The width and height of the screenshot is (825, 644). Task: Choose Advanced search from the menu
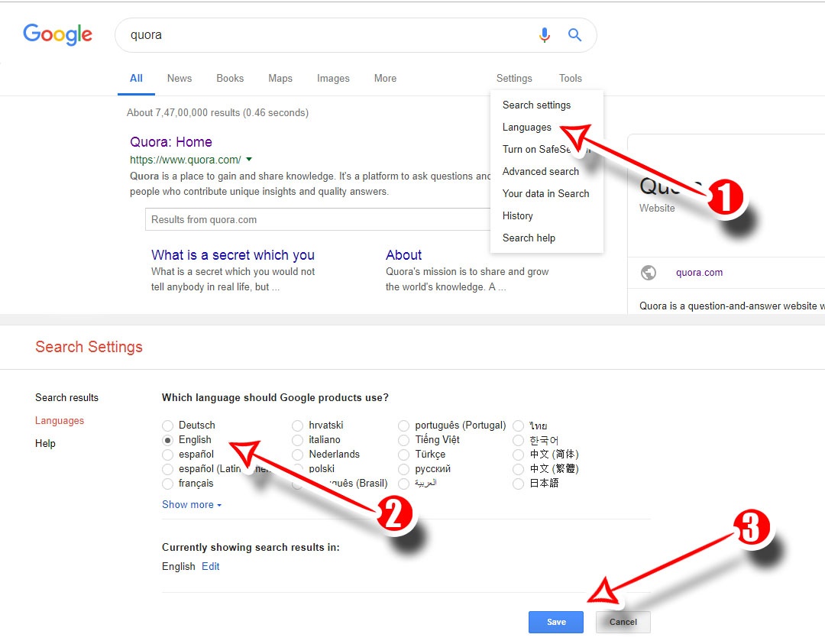pyautogui.click(x=540, y=172)
